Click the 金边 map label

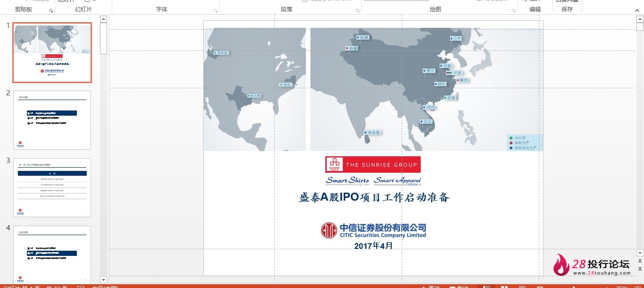pos(426,121)
